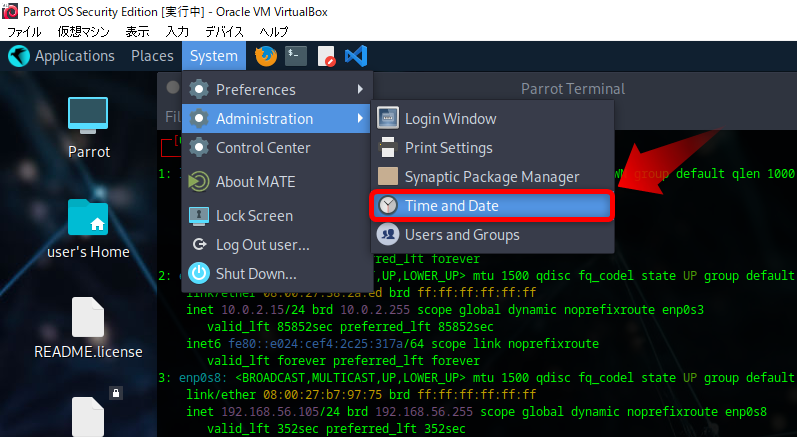Click the Users and Groups people icon
Image resolution: width=797 pixels, height=437 pixels.
pyautogui.click(x=388, y=234)
